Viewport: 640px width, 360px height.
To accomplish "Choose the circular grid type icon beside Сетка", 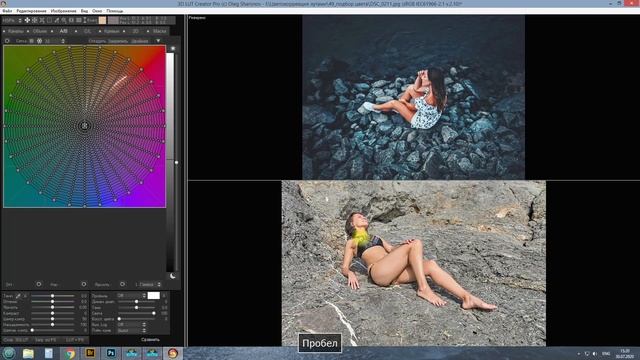I will point(40,41).
